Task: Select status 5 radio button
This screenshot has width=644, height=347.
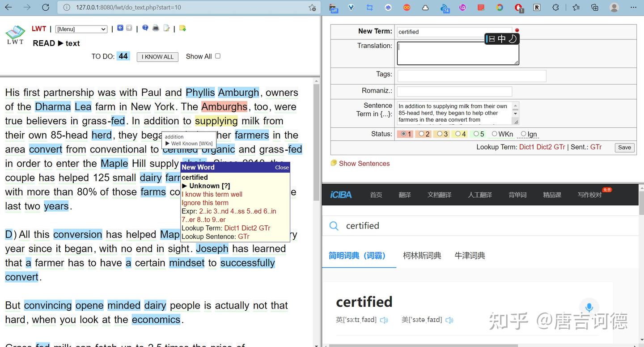Action: (476, 134)
